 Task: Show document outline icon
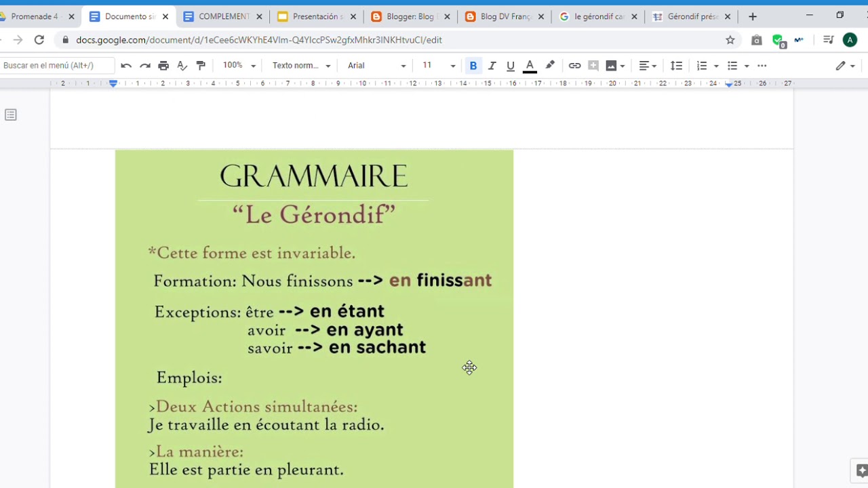tap(10, 115)
